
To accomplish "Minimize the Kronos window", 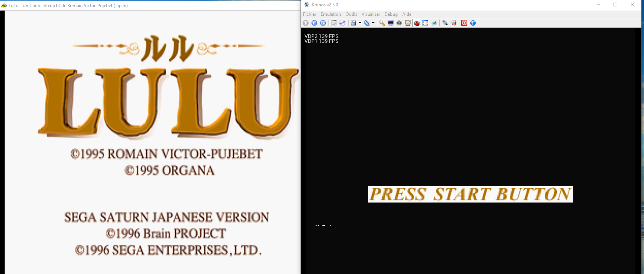I will tap(599, 5).
